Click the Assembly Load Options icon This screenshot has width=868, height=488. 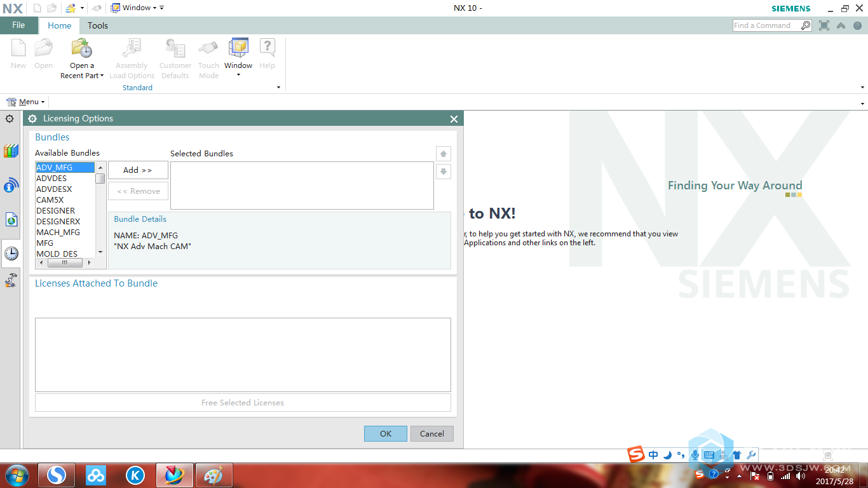pyautogui.click(x=132, y=48)
